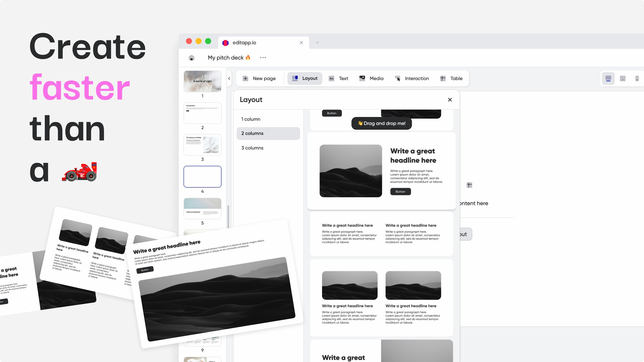Switch to tablet preview mode
The height and width of the screenshot is (362, 644).
click(x=623, y=78)
